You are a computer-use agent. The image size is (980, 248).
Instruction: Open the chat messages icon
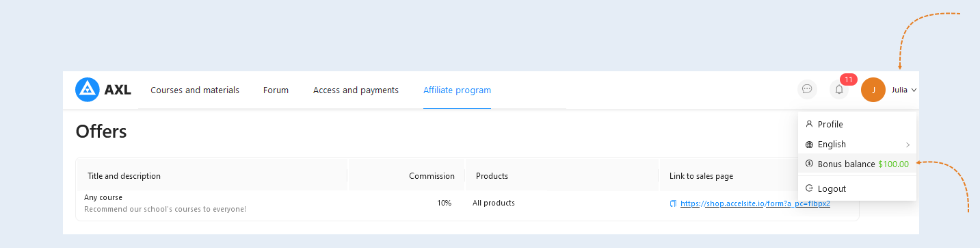point(807,89)
